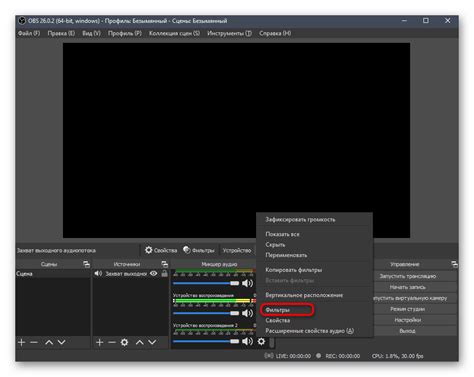Toggle Вертикальное расположение in context menu

coord(314,295)
